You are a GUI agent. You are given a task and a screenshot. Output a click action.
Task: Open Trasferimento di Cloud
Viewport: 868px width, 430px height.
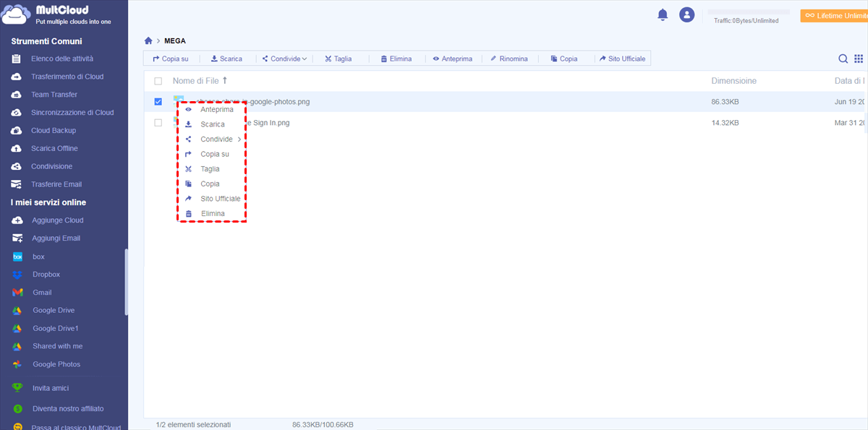point(67,77)
